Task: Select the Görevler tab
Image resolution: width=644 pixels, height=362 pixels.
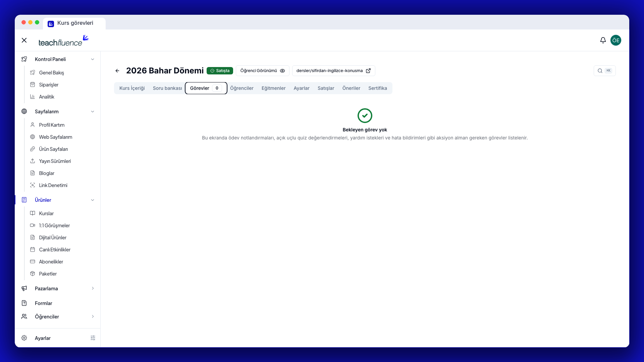Action: click(x=206, y=88)
